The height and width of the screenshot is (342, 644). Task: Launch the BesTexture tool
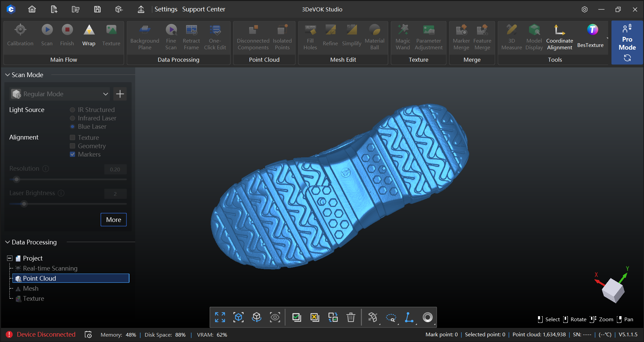coord(591,35)
